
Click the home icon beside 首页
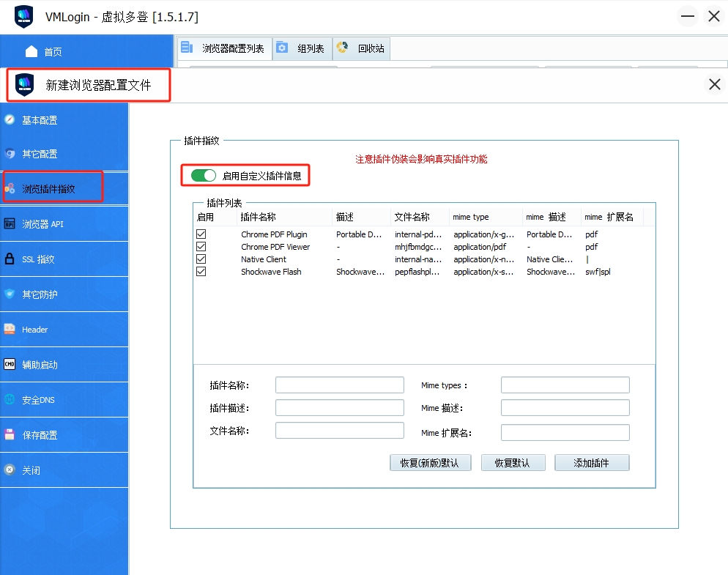tap(31, 51)
